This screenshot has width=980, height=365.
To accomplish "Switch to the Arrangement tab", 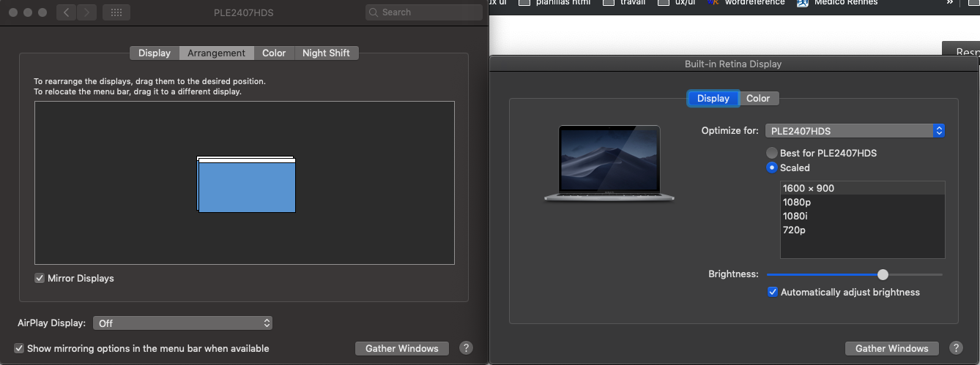I will click(x=216, y=53).
